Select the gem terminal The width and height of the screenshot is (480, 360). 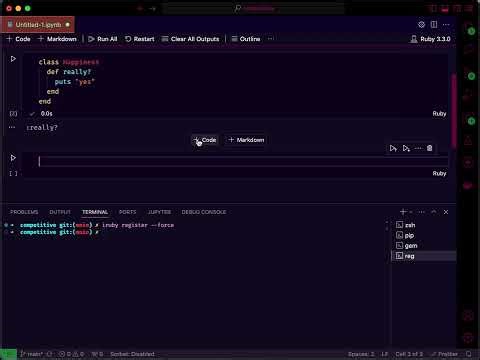[x=424, y=246]
